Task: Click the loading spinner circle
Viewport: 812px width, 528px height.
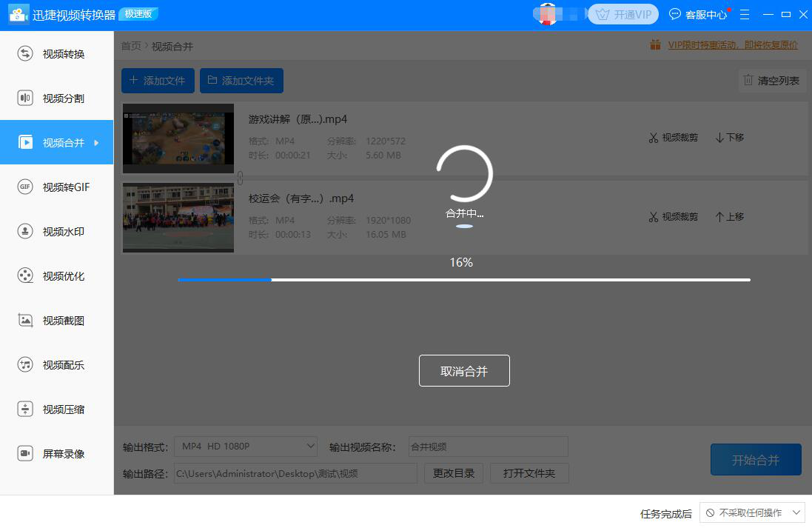Action: click(x=465, y=173)
